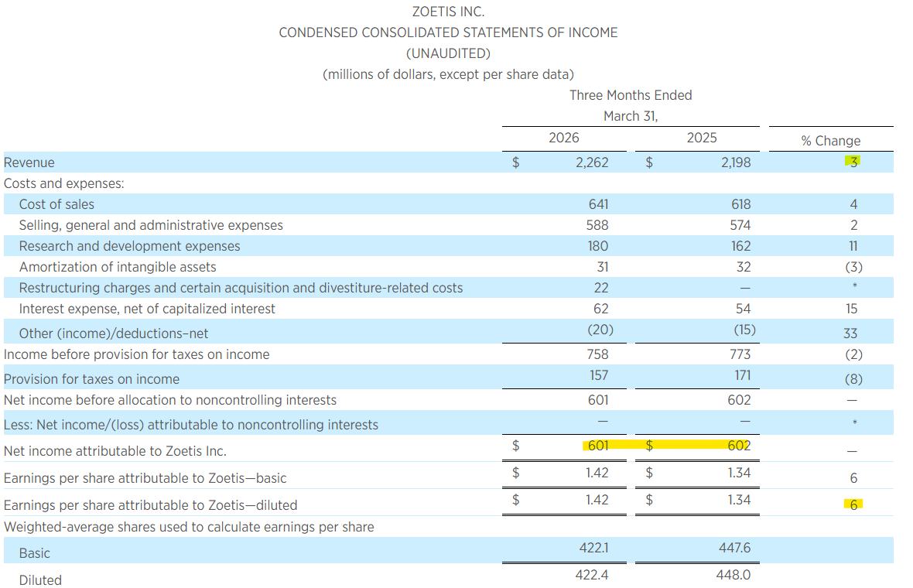Select the 'ZOETIS INC.' title text
Screen dimensions: 913x588
[x=448, y=12]
